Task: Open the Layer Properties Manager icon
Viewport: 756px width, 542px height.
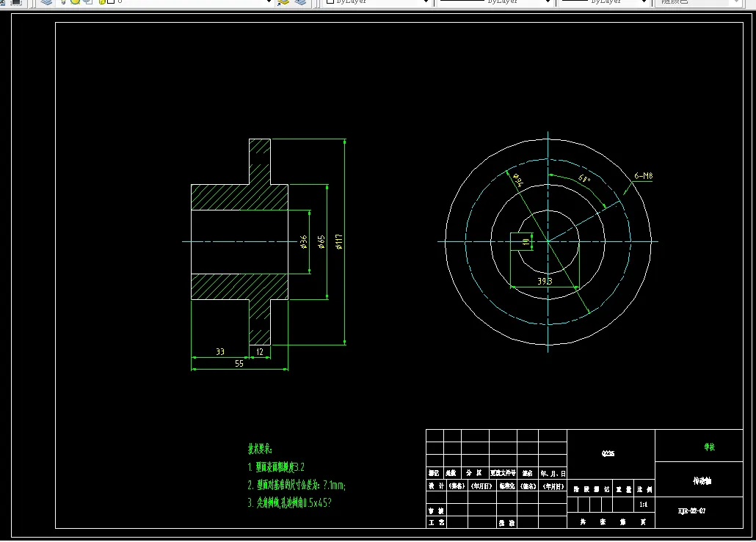Action: click(x=46, y=2)
